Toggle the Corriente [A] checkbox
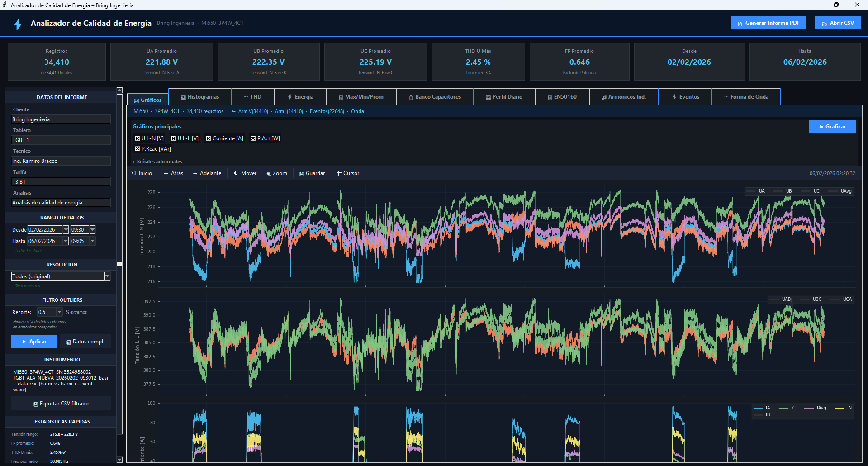This screenshot has width=868, height=466. [209, 138]
